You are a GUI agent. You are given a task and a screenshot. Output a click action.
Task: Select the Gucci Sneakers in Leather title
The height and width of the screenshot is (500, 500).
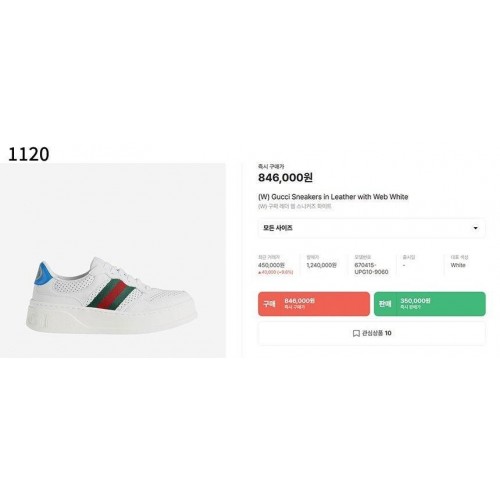[x=333, y=197]
